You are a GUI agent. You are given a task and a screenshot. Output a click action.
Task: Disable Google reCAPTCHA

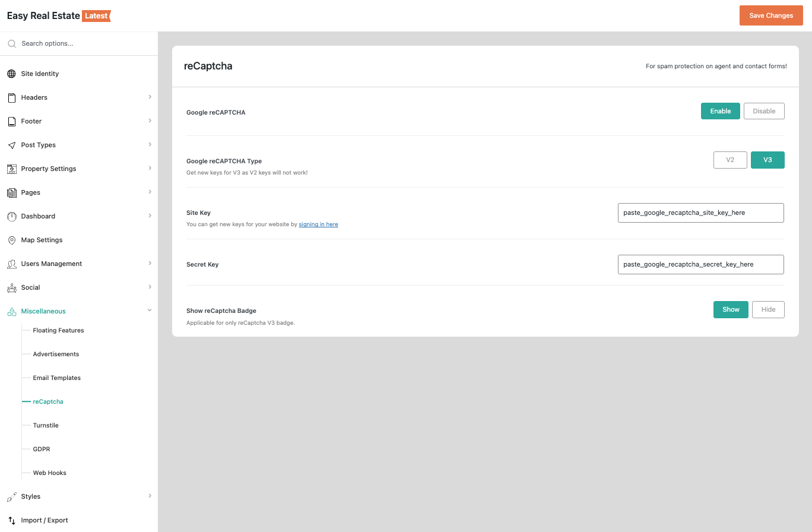pos(764,111)
